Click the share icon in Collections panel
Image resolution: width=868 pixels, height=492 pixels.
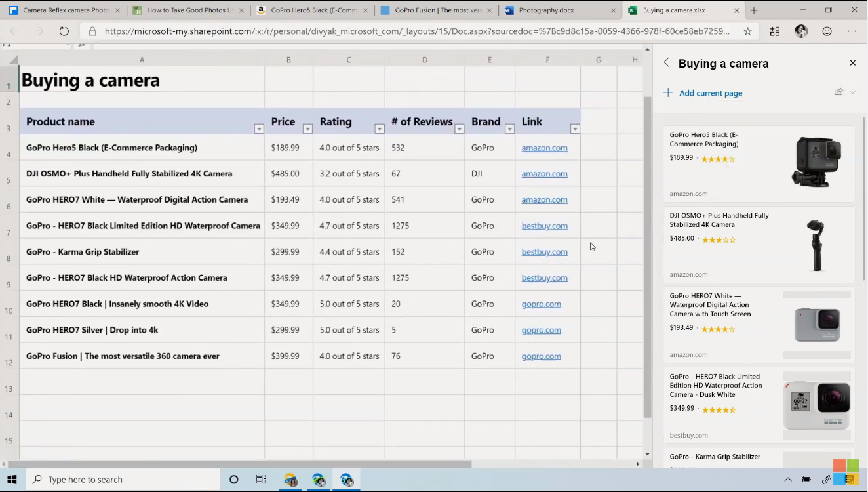[838, 92]
